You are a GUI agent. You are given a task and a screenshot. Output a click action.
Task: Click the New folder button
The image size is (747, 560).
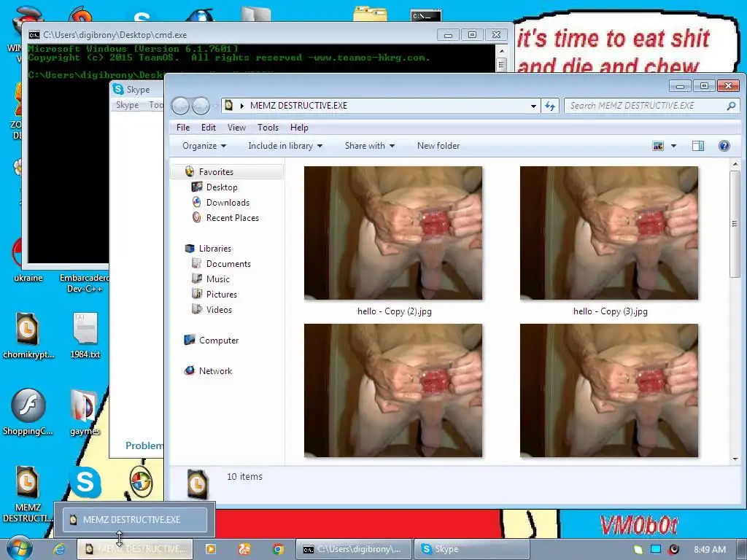438,146
